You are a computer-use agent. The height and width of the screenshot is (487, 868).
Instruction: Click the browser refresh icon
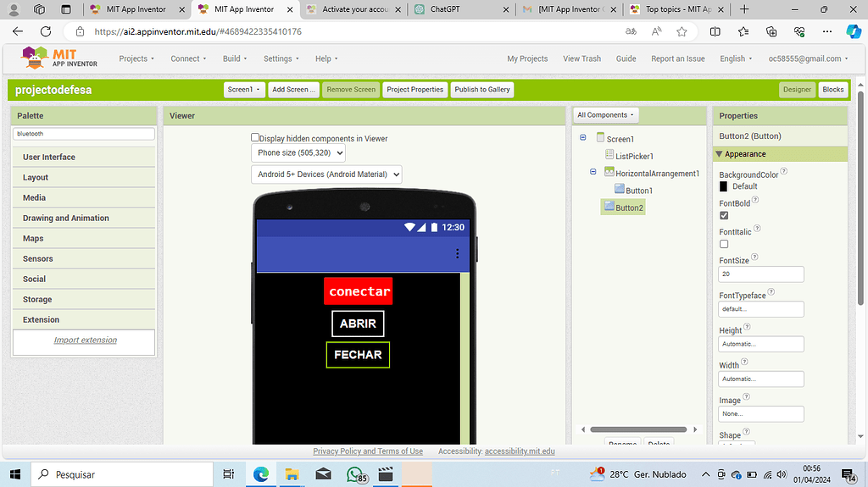tap(46, 31)
